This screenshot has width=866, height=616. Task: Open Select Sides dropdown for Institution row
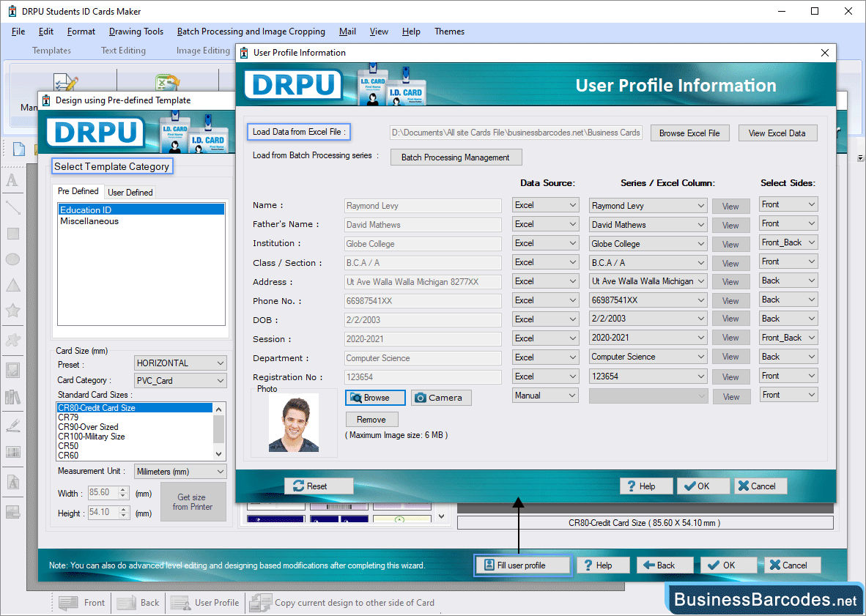(x=788, y=242)
